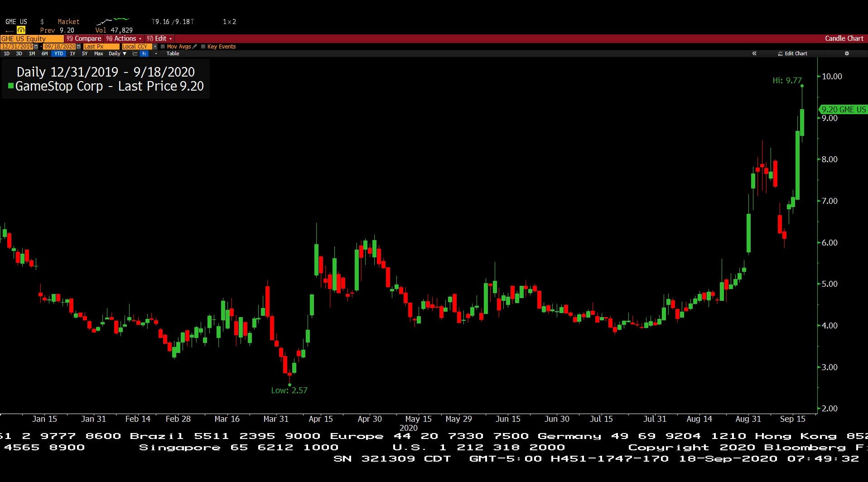Switch to Table view
Image resolution: width=868 pixels, height=482 pixels.
point(173,53)
